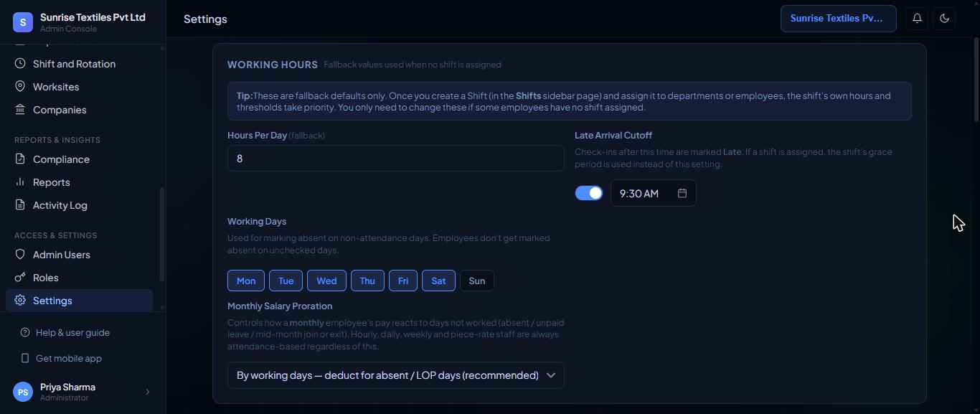Open notifications bell icon

917,19
